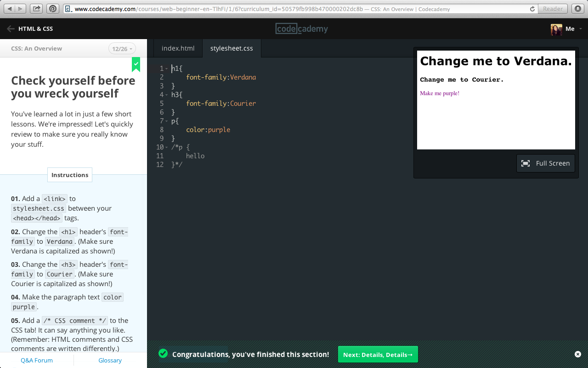This screenshot has height=368, width=588.
Task: Click the green checkmark in the congratulations bar
Action: click(163, 354)
